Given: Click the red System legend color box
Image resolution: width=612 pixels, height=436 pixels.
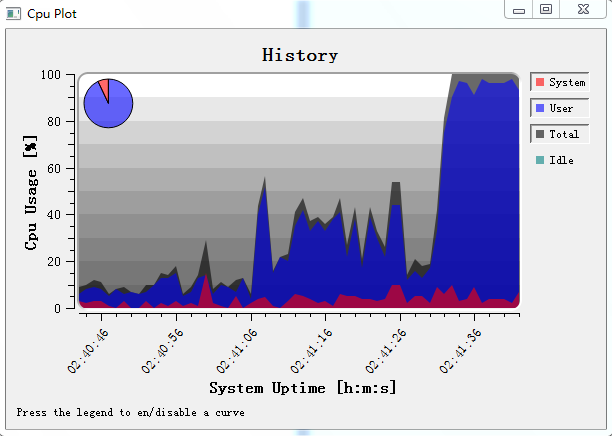Looking at the screenshot, I should click(541, 82).
